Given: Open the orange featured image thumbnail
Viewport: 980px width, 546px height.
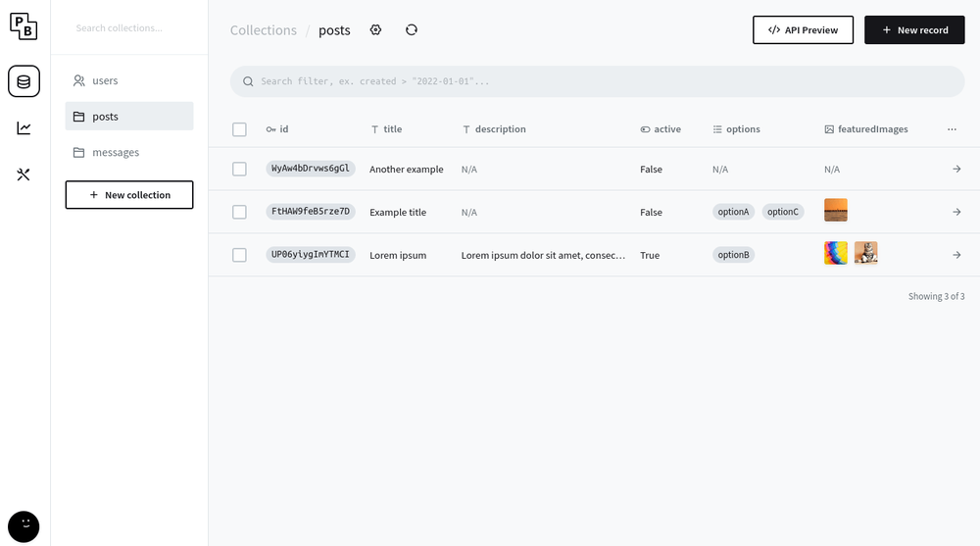Looking at the screenshot, I should pyautogui.click(x=836, y=211).
